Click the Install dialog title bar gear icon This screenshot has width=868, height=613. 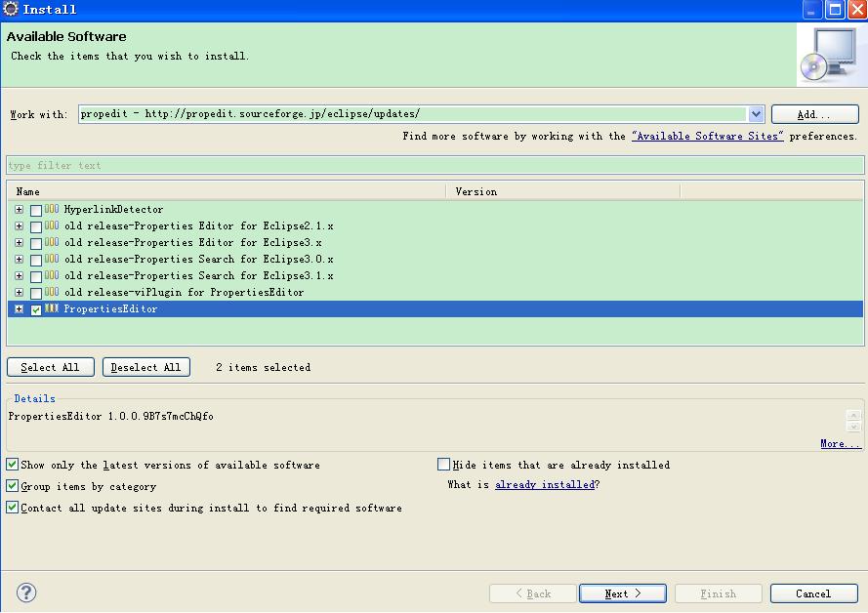pos(11,9)
